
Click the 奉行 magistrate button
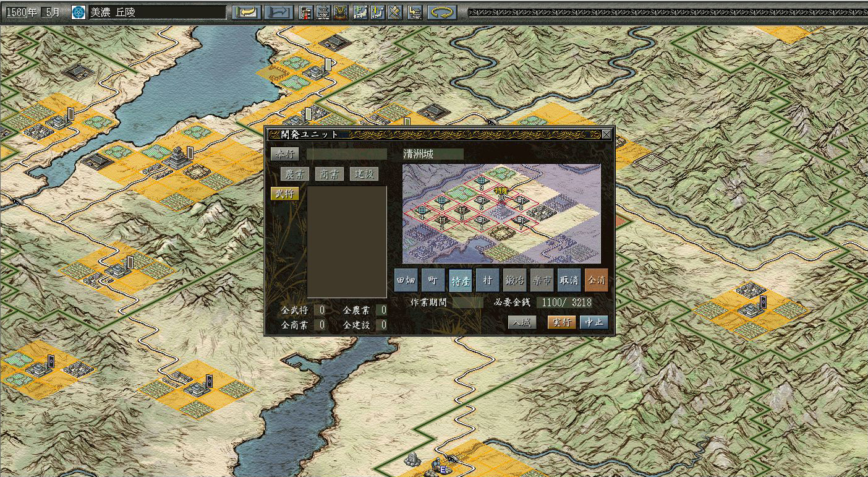[285, 154]
